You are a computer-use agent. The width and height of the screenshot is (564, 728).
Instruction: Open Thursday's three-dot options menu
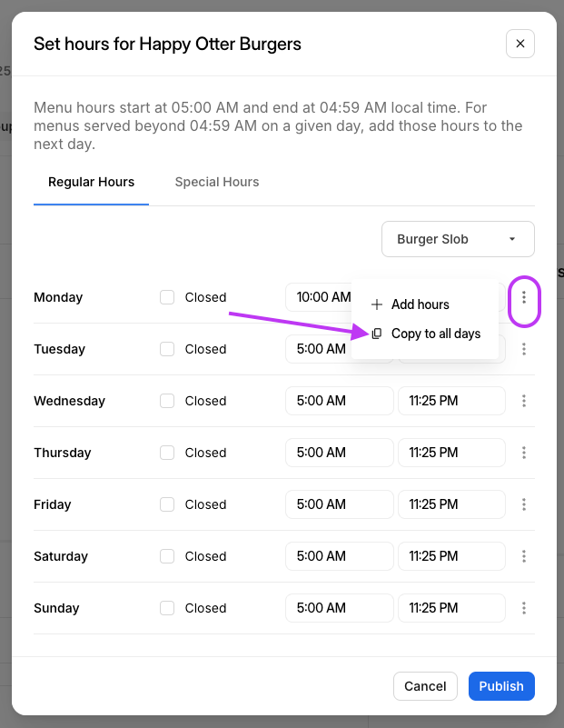(x=524, y=453)
